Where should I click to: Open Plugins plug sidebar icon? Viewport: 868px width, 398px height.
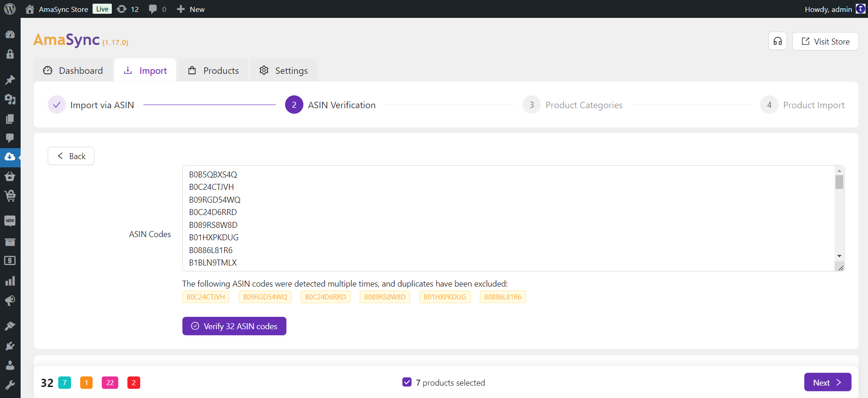point(10,346)
